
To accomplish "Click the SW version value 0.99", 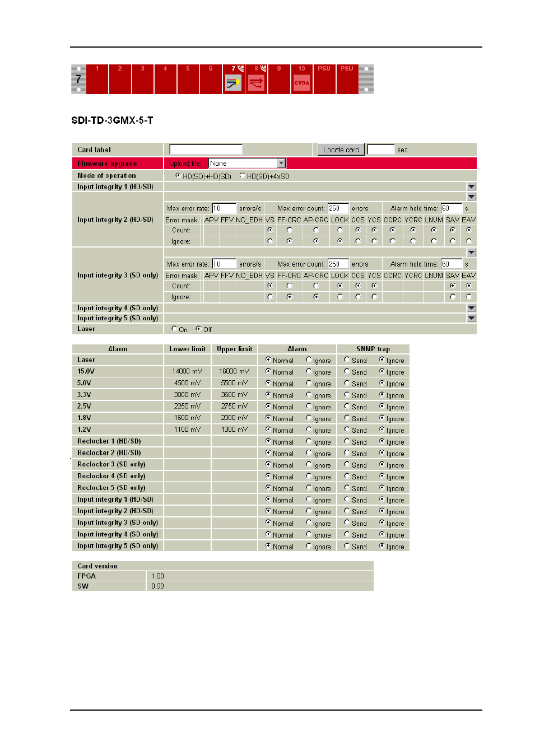I will pyautogui.click(x=158, y=586).
